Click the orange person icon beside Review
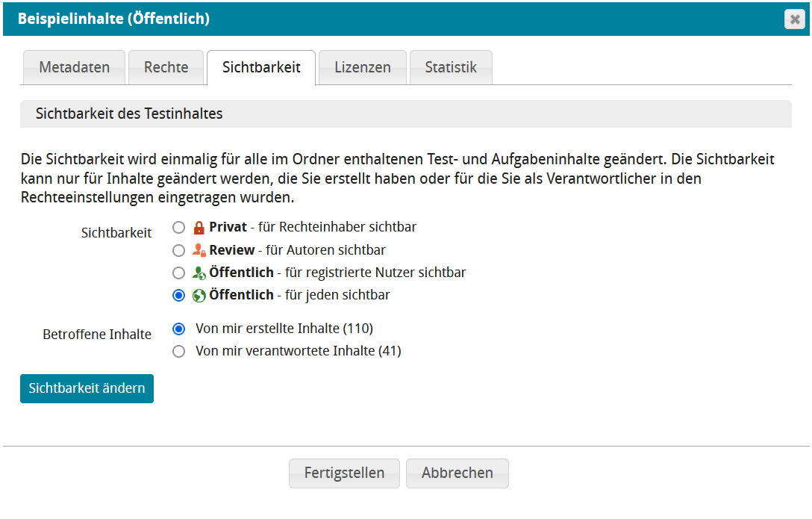The image size is (812, 519). pos(199,250)
